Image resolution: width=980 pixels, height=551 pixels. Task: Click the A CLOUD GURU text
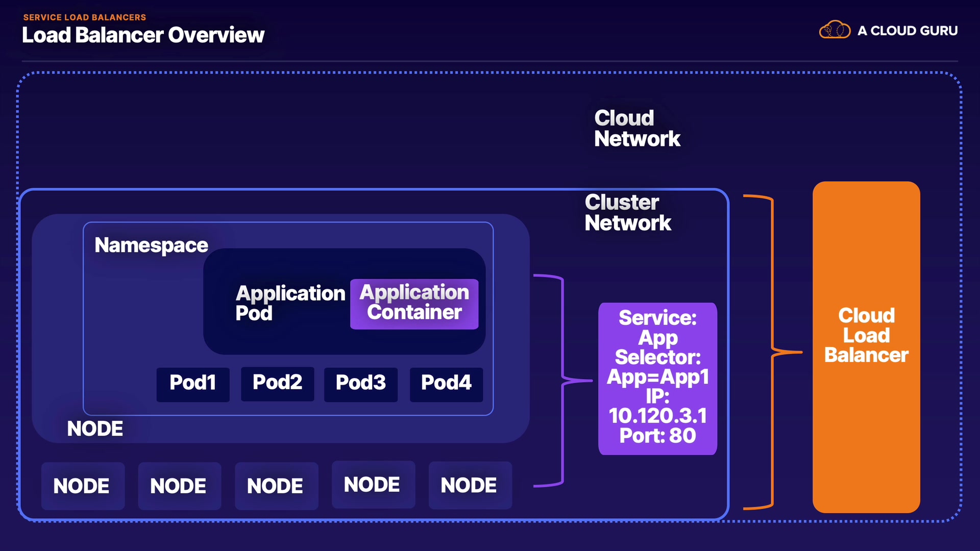(908, 31)
